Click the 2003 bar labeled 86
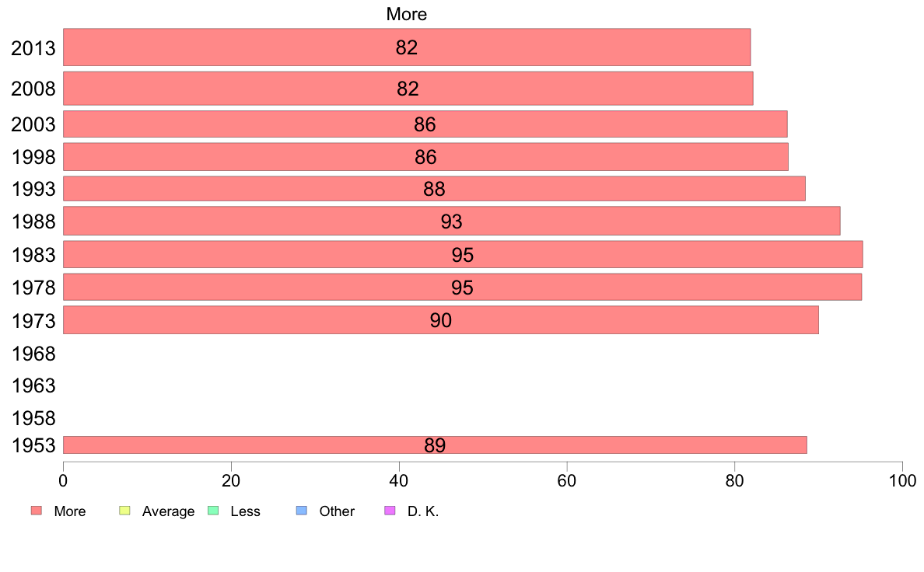The width and height of the screenshot is (924, 572). point(425,124)
